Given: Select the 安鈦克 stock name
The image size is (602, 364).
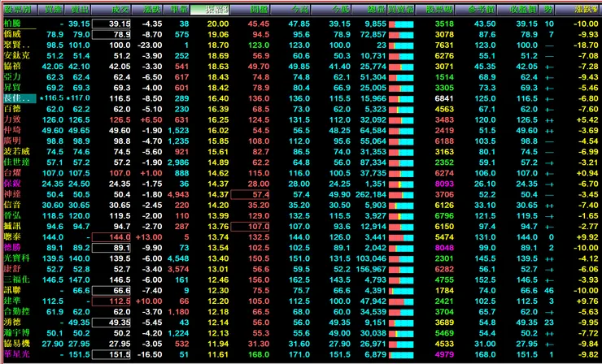Looking at the screenshot, I should pos(16,55).
